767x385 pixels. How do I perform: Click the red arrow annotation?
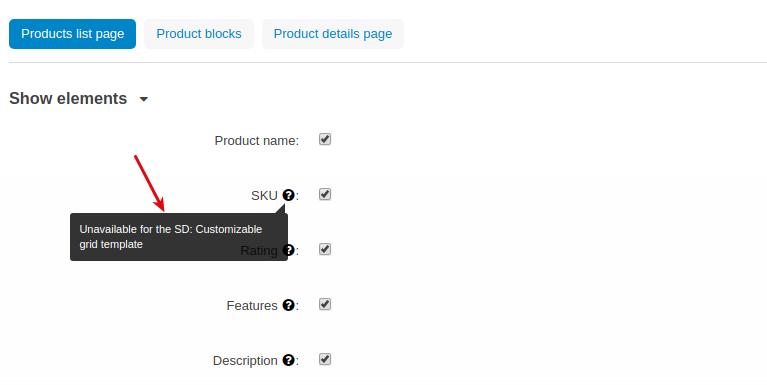click(149, 183)
